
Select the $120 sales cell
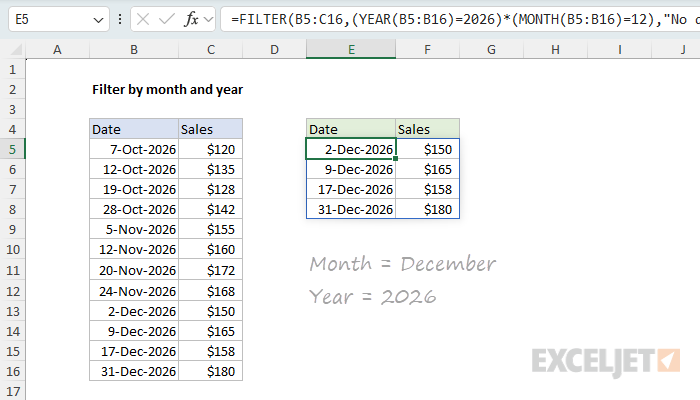tap(211, 149)
